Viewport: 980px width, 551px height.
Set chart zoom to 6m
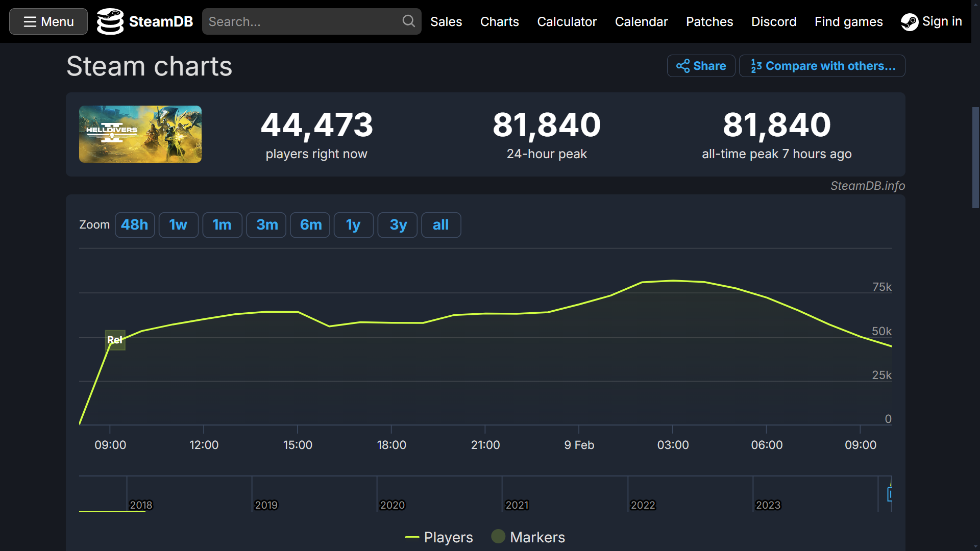point(310,225)
